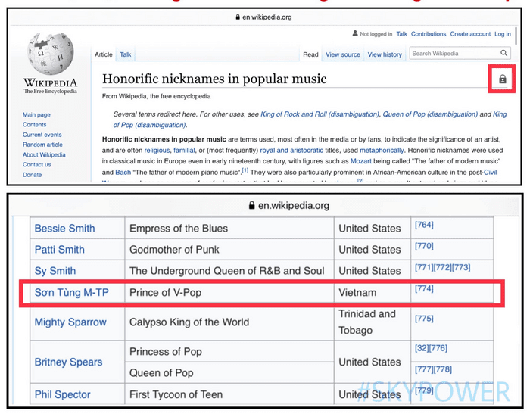Go to Main page in the sidebar
This screenshot has width=530, height=420.
click(36, 114)
